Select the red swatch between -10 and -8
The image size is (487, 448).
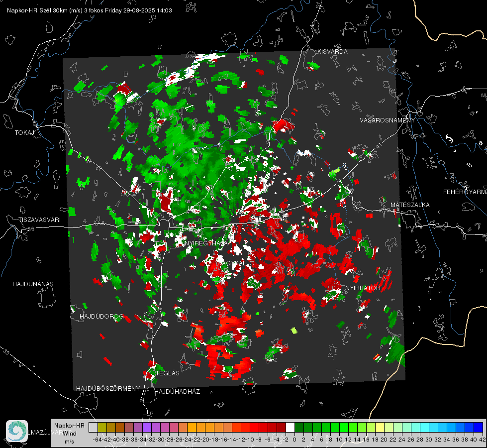click(254, 428)
